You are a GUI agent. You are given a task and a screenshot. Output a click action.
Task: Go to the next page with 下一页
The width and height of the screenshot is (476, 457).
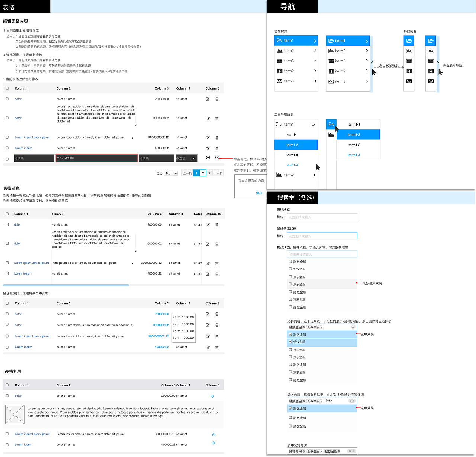218,173
